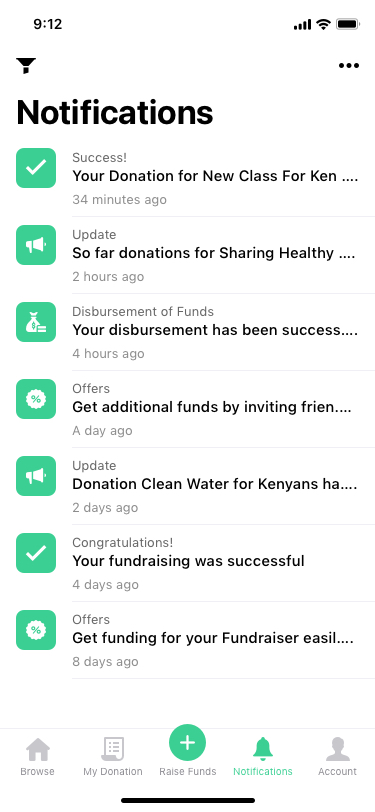
Task: Tap percent badge icon for invite friends offer
Action: pyautogui.click(x=36, y=399)
